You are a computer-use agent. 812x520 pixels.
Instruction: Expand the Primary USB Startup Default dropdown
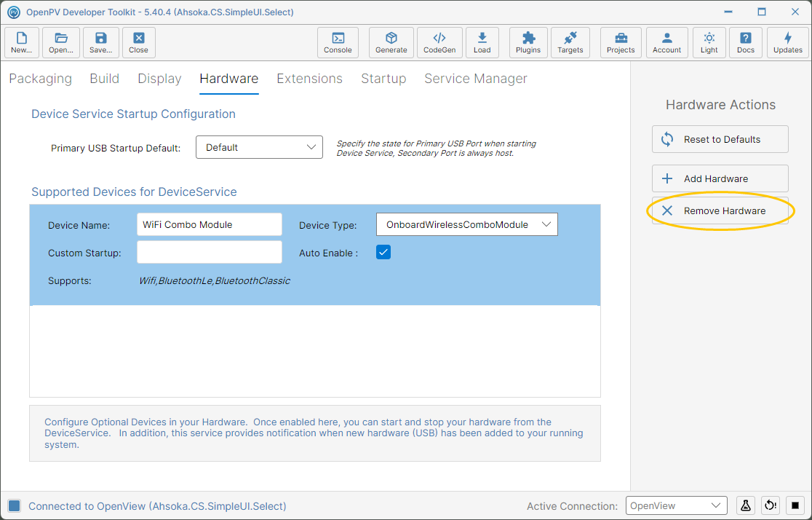(x=260, y=147)
